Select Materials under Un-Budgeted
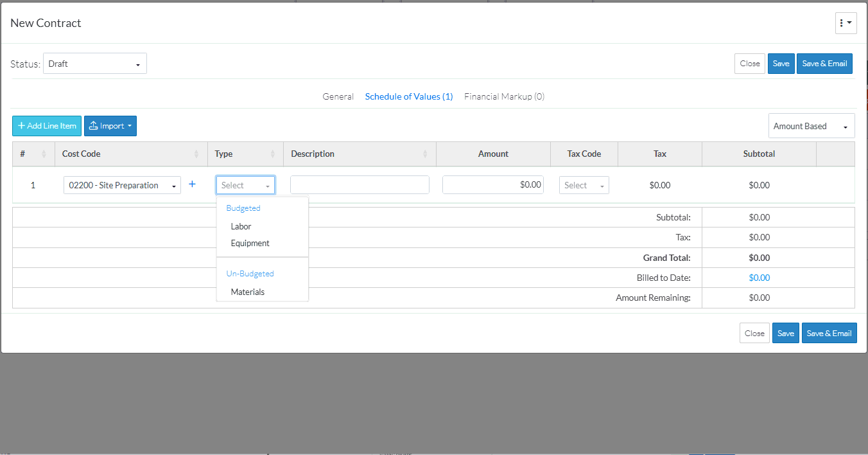Image resolution: width=868 pixels, height=455 pixels. [247, 292]
